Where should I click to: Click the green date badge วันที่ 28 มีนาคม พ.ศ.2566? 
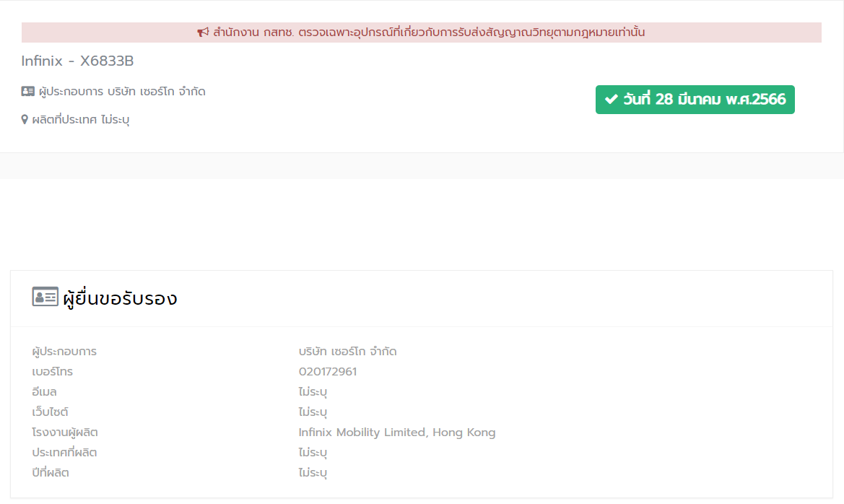[695, 100]
